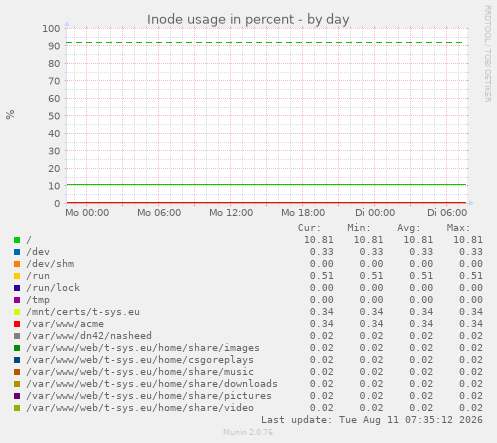The image size is (497, 443).
Task: Click the brown share/music swatch
Action: (x=17, y=372)
